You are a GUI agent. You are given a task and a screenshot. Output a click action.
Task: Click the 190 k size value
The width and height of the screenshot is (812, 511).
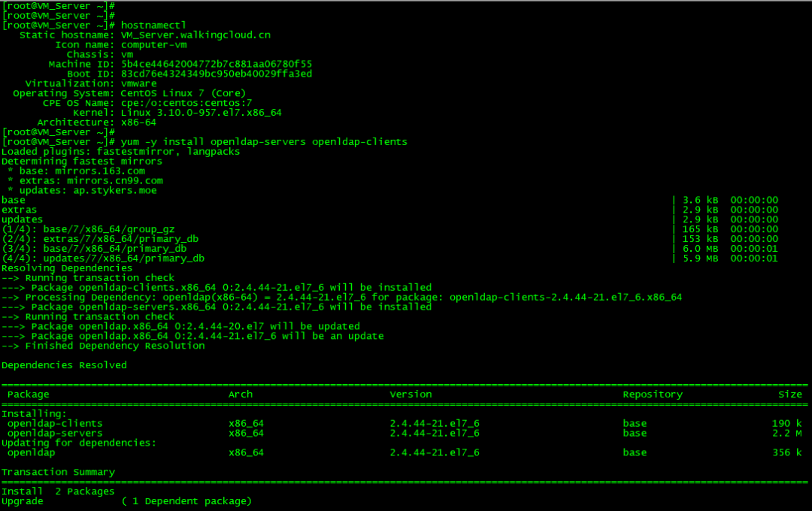[x=787, y=424]
